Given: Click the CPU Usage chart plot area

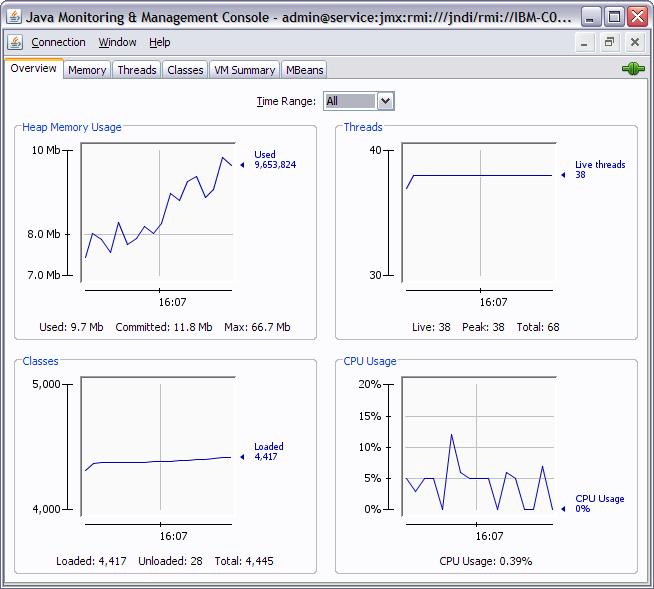Looking at the screenshot, I should point(479,447).
